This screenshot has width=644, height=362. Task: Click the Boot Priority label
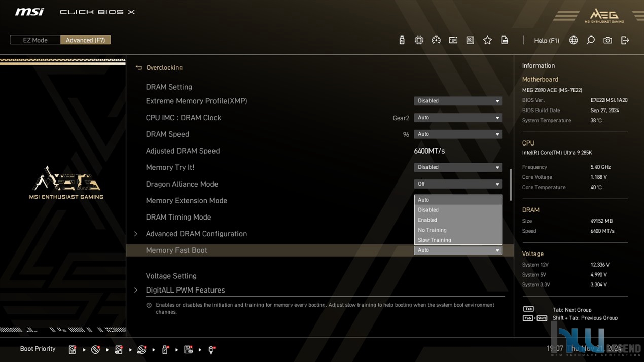tap(38, 349)
